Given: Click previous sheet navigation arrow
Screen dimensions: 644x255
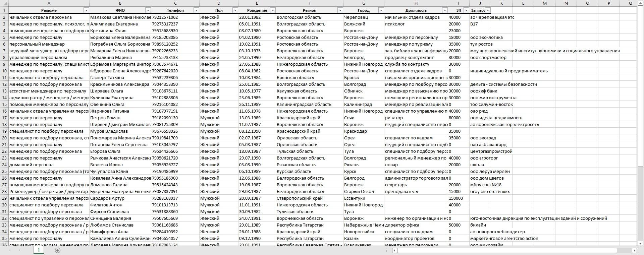Looking at the screenshot, I should tap(10, 250).
